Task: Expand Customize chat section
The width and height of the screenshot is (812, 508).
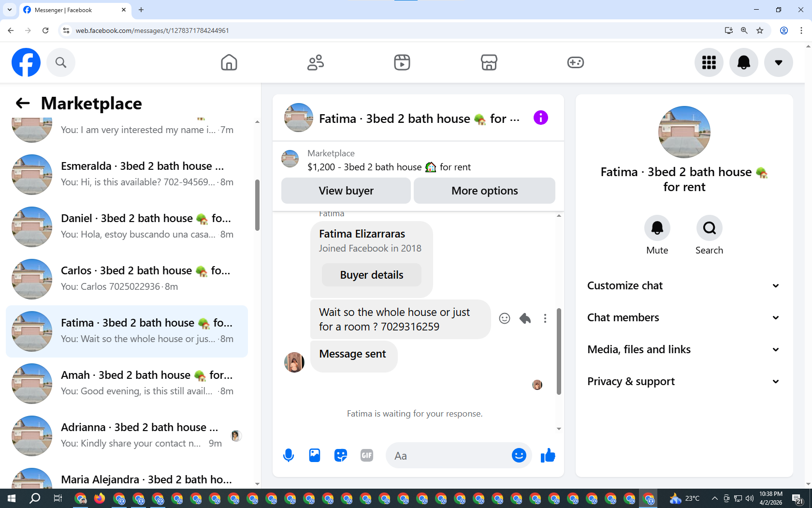Action: tap(684, 285)
